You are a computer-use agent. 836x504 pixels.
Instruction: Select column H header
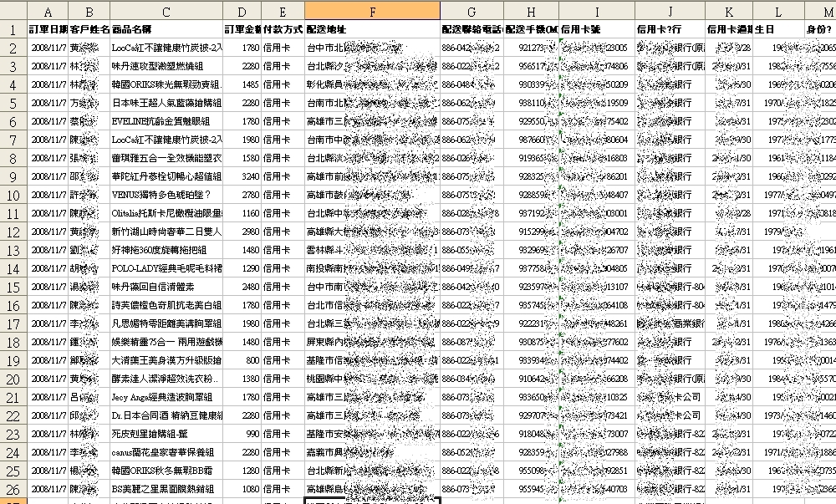click(532, 11)
